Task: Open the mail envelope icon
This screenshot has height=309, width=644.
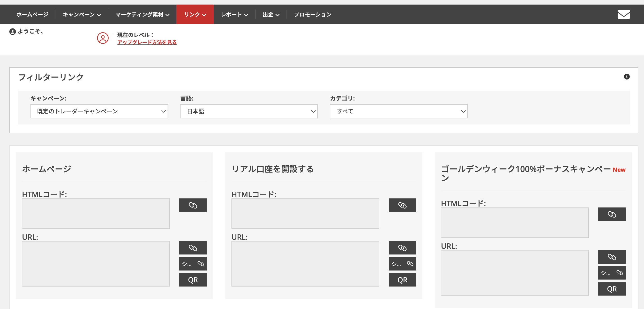Action: pos(624,14)
